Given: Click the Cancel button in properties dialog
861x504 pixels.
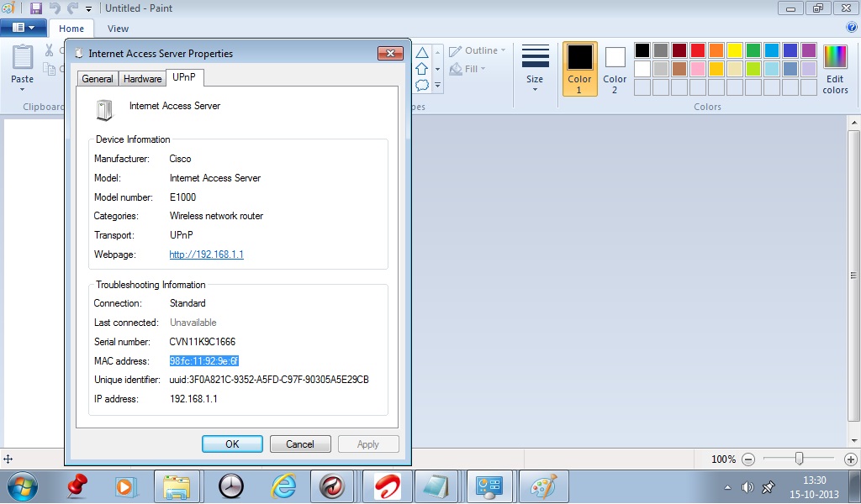Looking at the screenshot, I should (x=300, y=444).
